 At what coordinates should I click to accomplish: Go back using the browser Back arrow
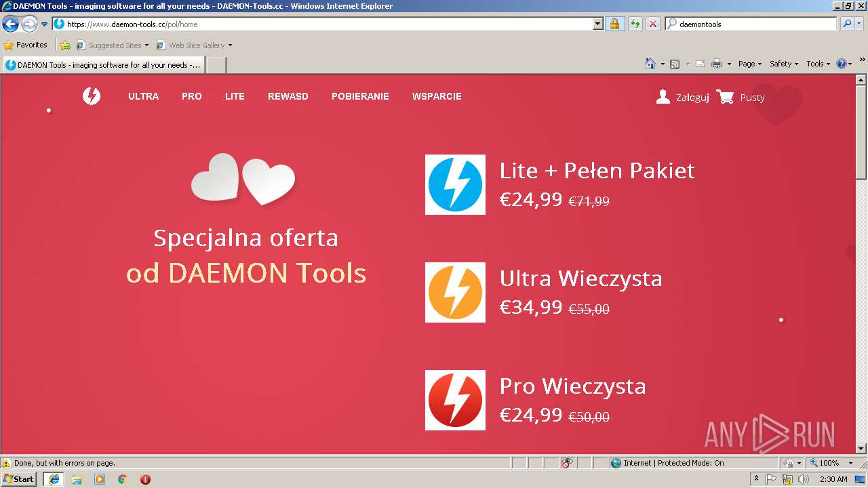(x=10, y=24)
